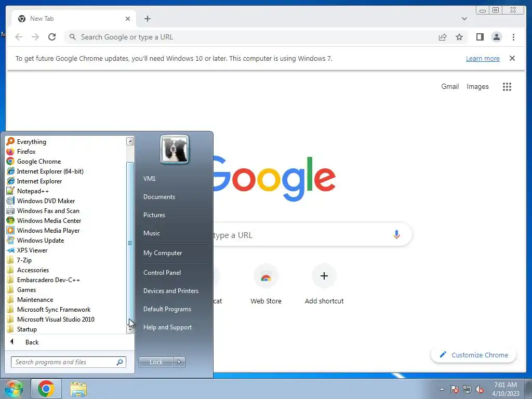Viewport: 532px width, 399px height.
Task: Click the share this page icon
Action: click(443, 37)
